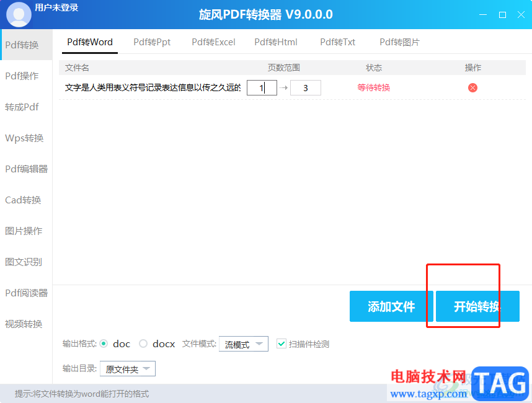This screenshot has width=532, height=403.
Task: Click the 文件名 column header
Action: [77, 68]
